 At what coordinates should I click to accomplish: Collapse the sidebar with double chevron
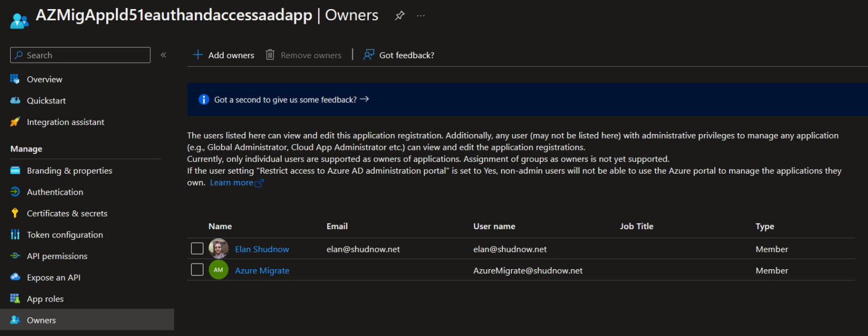coord(163,55)
